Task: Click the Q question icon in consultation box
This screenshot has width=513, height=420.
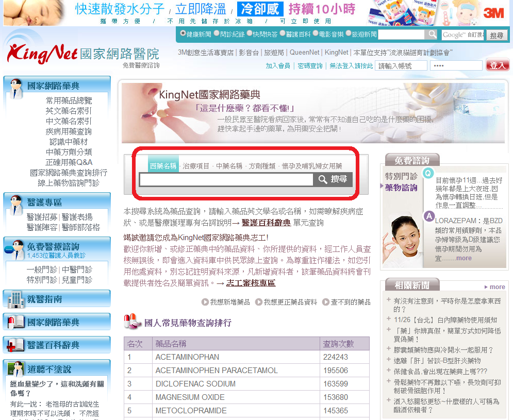Action: pyautogui.click(x=428, y=173)
